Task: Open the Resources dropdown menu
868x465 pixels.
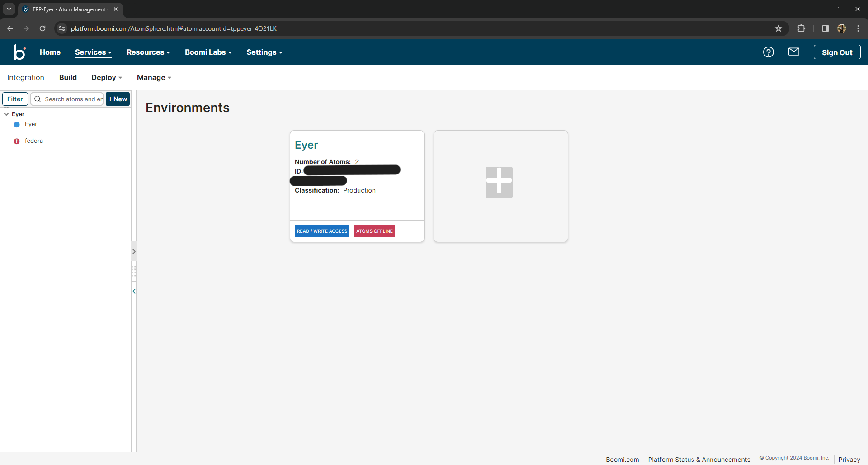Action: [148, 52]
